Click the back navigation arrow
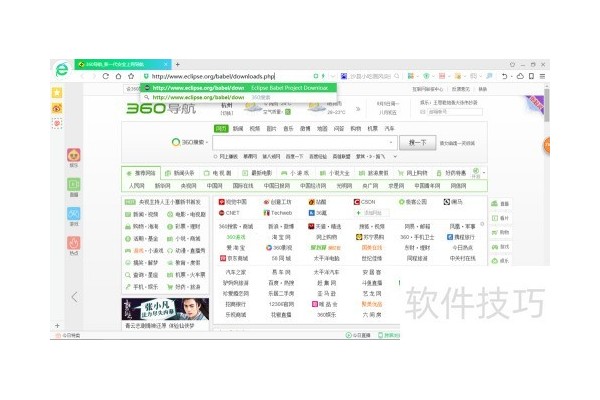The height and width of the screenshot is (400, 600). pos(82,76)
